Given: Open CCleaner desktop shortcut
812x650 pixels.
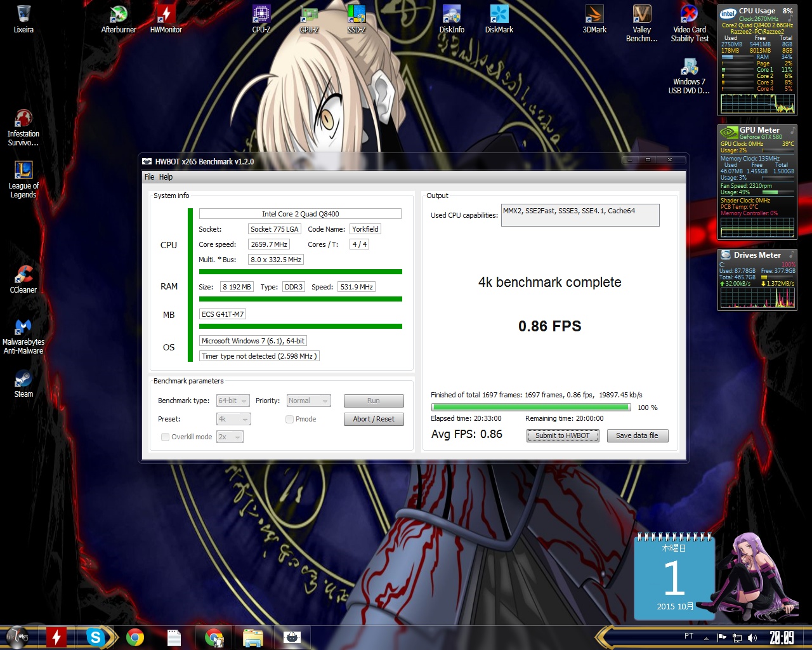Looking at the screenshot, I should coord(23,279).
